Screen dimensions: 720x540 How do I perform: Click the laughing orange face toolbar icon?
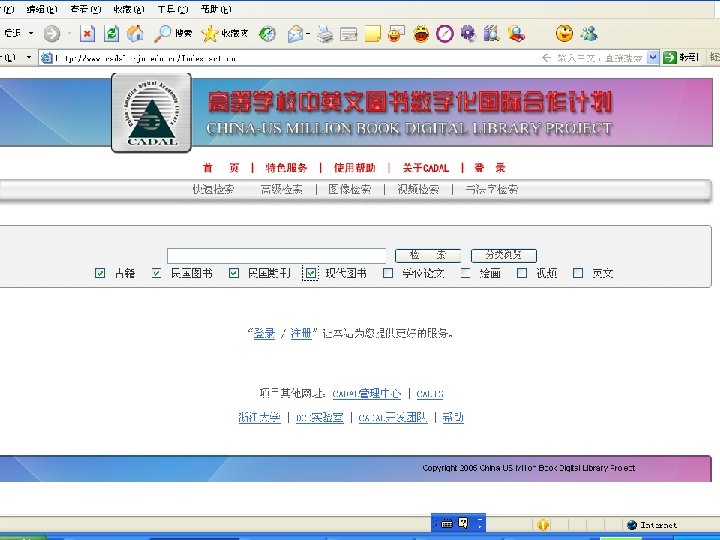(x=421, y=34)
